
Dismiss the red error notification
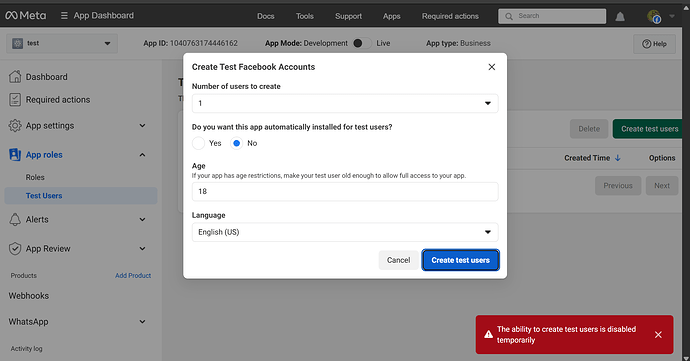click(658, 335)
